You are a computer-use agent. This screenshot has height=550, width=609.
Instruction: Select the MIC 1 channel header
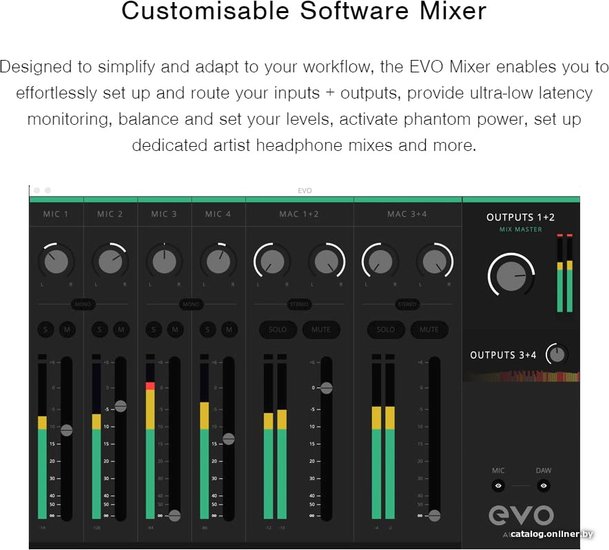[56, 214]
